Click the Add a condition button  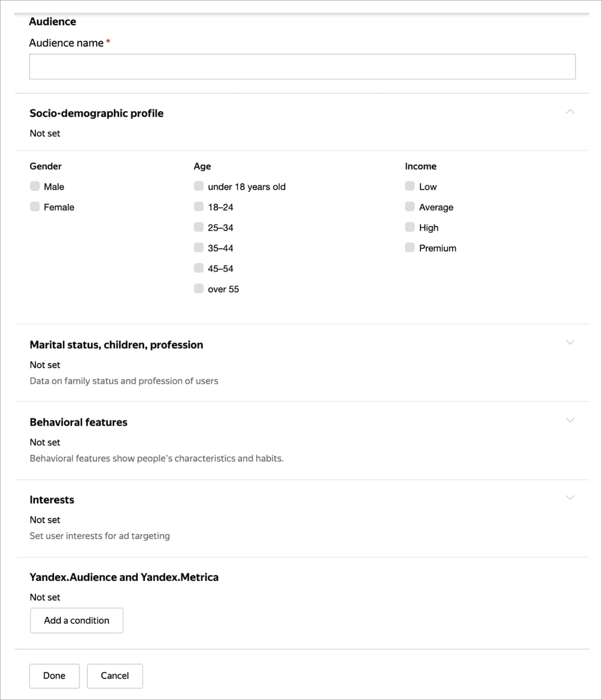click(77, 621)
